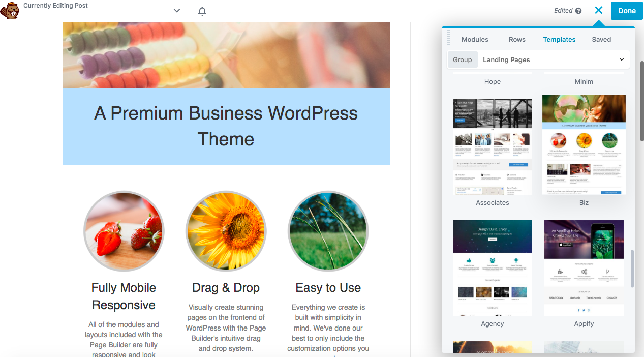
Task: Choose the Biz template thumbnail
Action: (x=584, y=144)
